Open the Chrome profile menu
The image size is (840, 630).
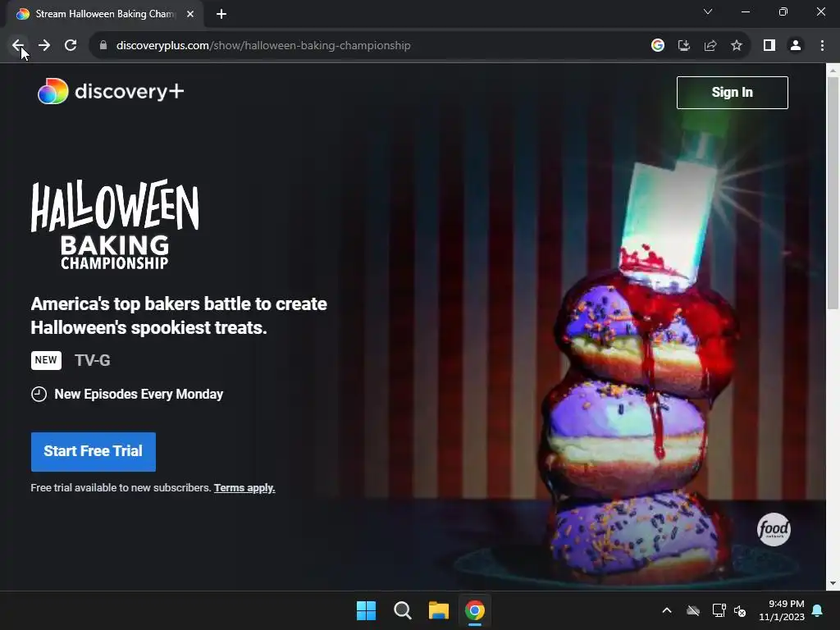[x=796, y=46]
